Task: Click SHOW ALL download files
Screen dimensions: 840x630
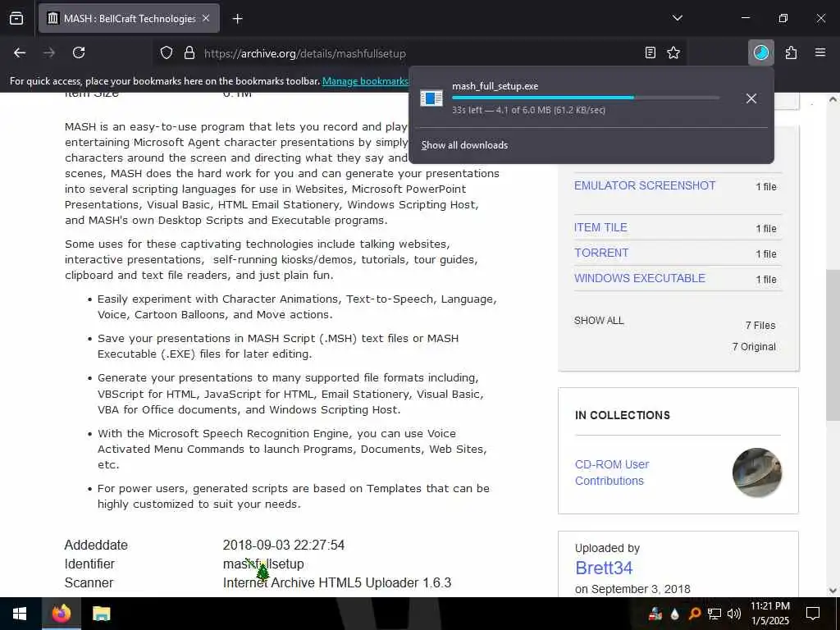Action: tap(599, 321)
